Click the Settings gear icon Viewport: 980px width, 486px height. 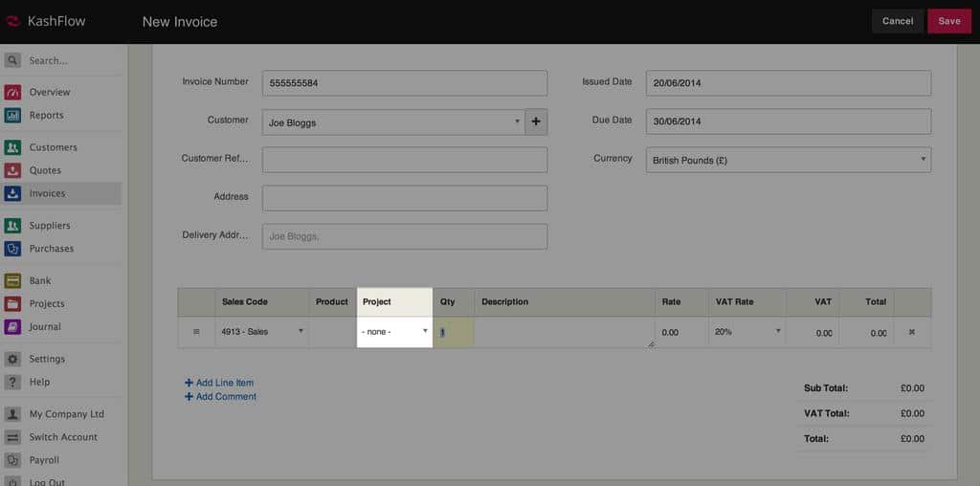click(x=12, y=360)
